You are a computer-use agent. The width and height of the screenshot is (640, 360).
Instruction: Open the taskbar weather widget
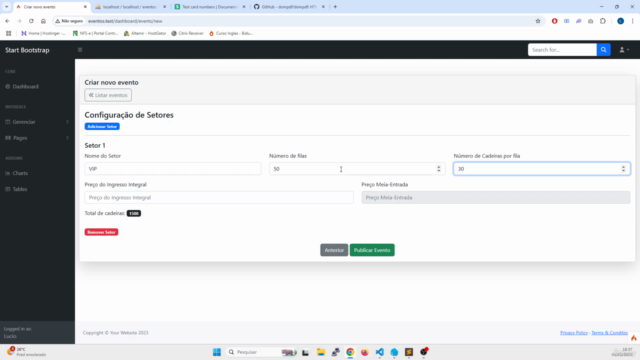pyautogui.click(x=27, y=352)
